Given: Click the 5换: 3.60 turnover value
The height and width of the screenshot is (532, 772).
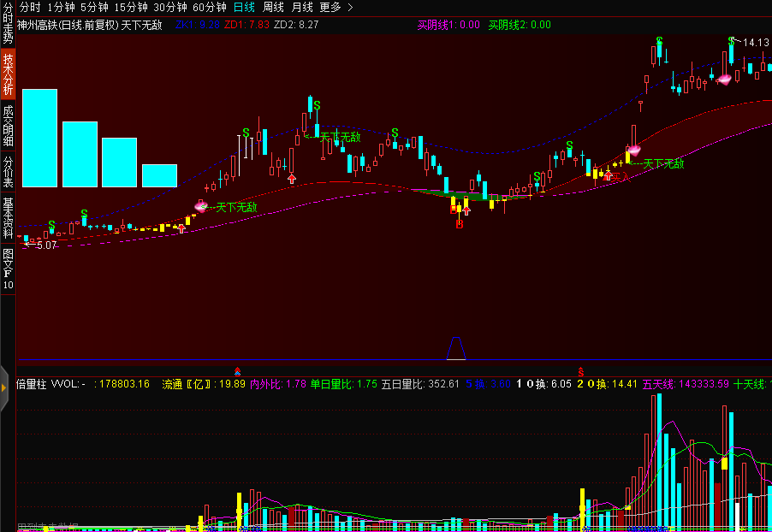Looking at the screenshot, I should tap(488, 384).
